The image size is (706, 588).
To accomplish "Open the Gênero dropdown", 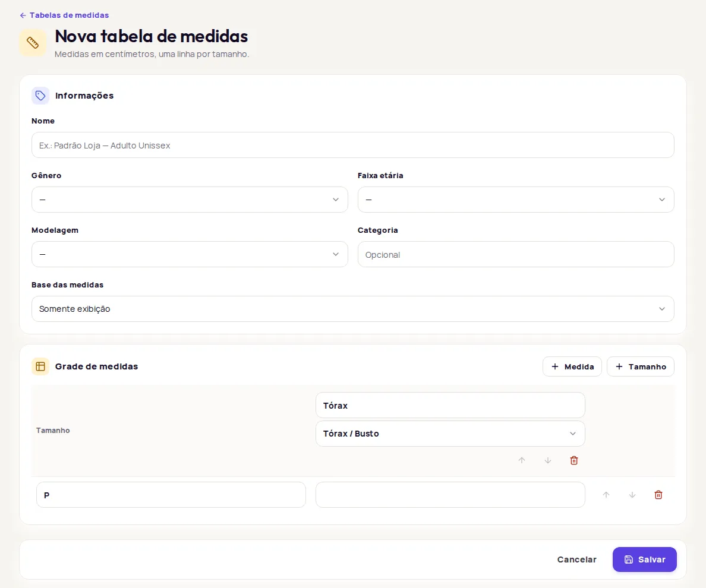I will [190, 200].
